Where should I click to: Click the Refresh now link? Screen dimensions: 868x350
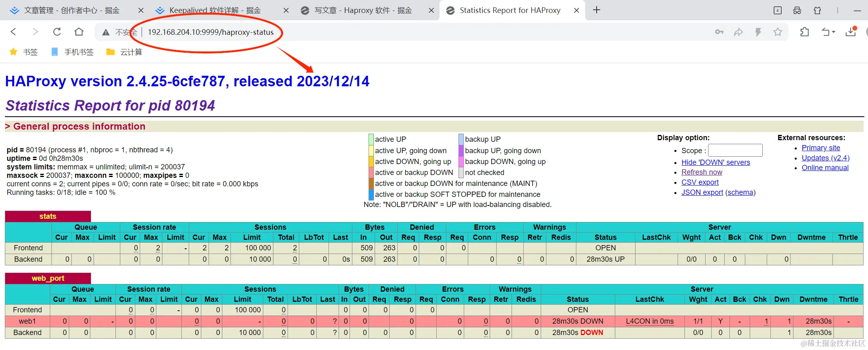pyautogui.click(x=702, y=172)
